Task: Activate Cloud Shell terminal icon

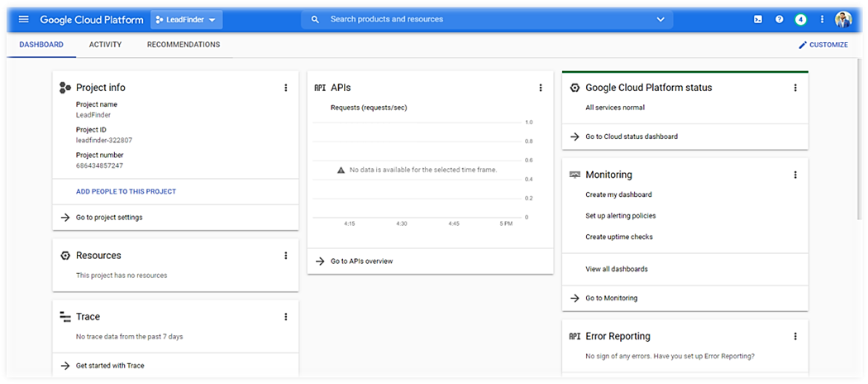Action: click(758, 19)
